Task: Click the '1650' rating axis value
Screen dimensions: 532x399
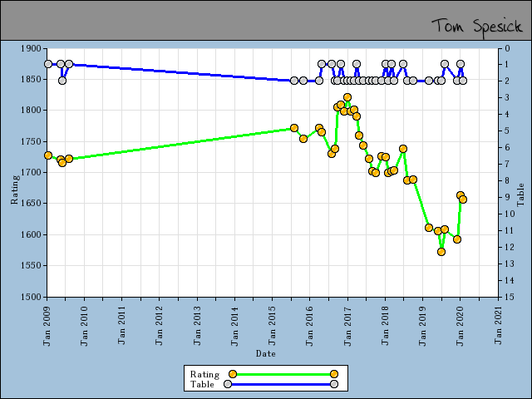Action: point(31,204)
